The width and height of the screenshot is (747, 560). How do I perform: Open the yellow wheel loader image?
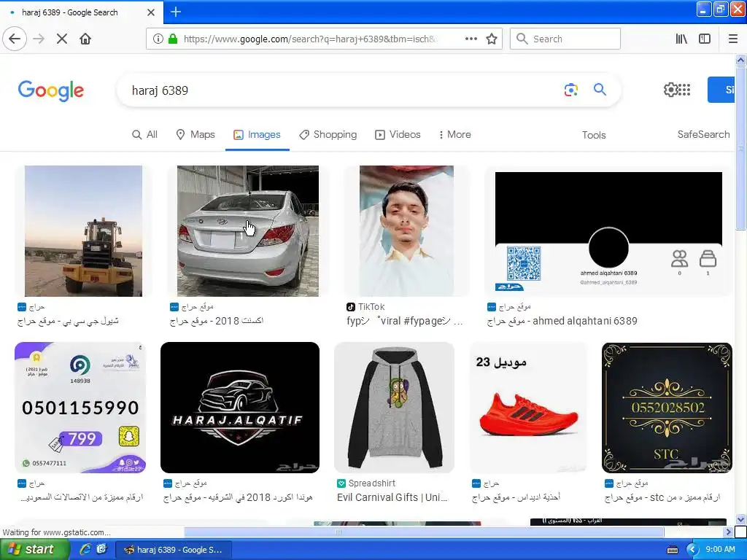[83, 231]
